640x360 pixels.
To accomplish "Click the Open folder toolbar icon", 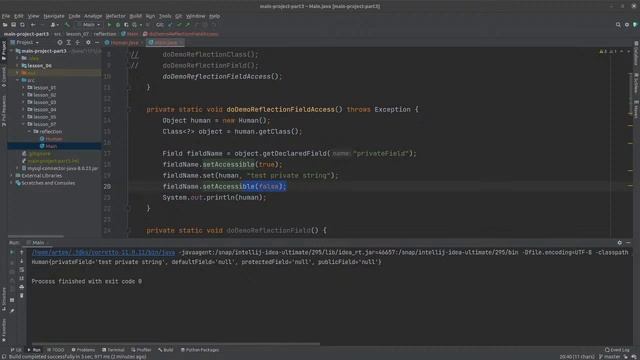I will coord(5,25).
